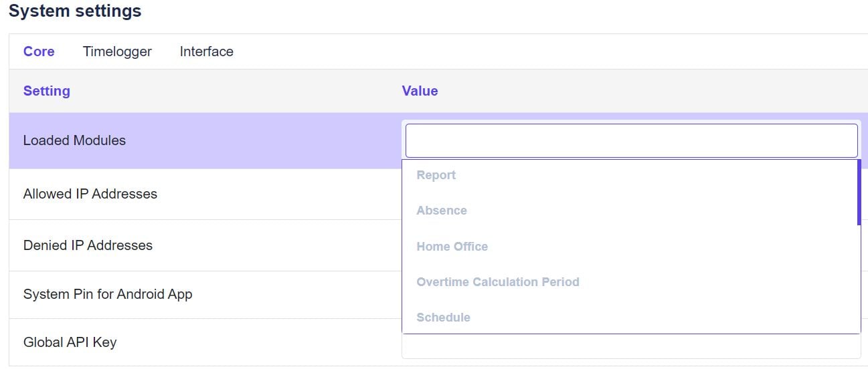Screen dimensions: 868x369
Task: Click the System settings page heading
Action: click(x=75, y=11)
